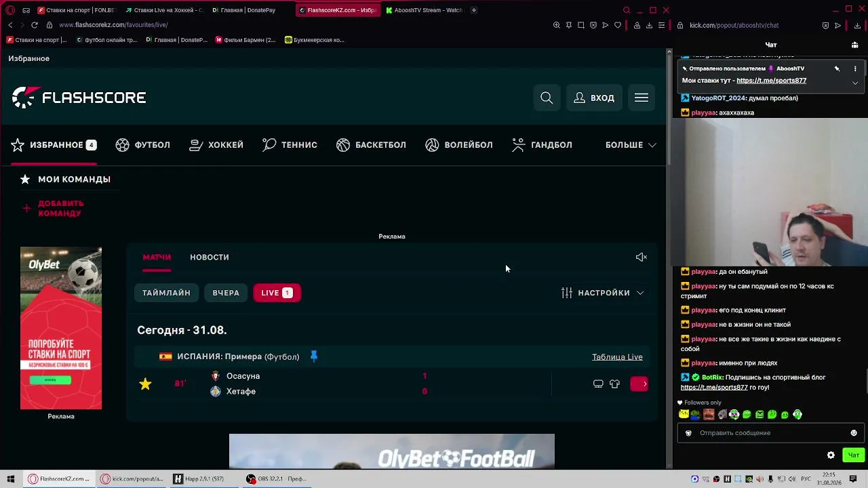Go to the ТЕННИС section

click(290, 145)
